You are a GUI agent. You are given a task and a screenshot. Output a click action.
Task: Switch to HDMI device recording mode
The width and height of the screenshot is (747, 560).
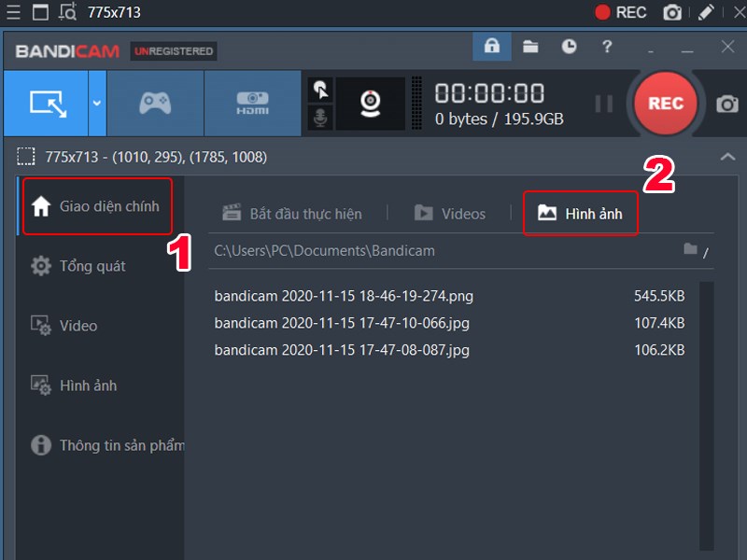pos(252,104)
